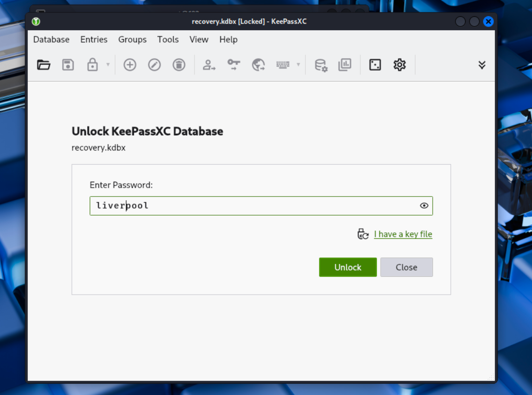This screenshot has height=395, width=532.
Task: Click the Copy URL globe icon
Action: coord(258,65)
